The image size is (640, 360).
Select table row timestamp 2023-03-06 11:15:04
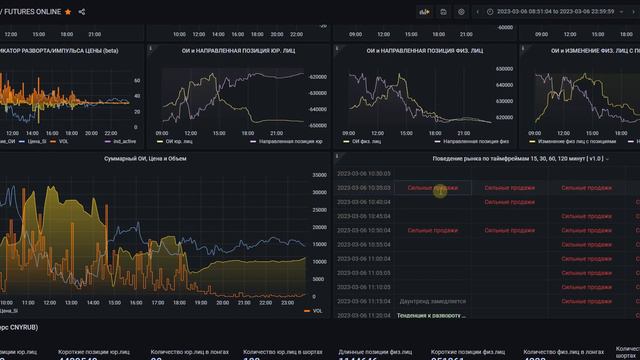(364, 301)
